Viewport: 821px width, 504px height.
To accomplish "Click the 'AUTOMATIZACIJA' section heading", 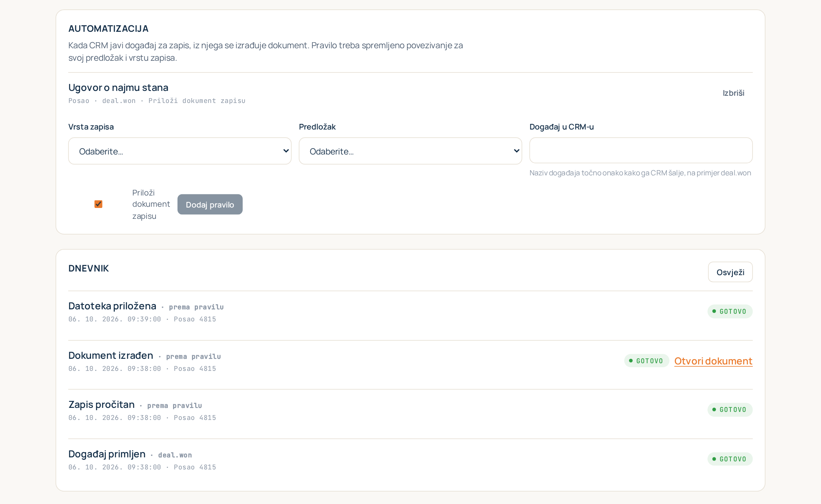I will [x=108, y=29].
